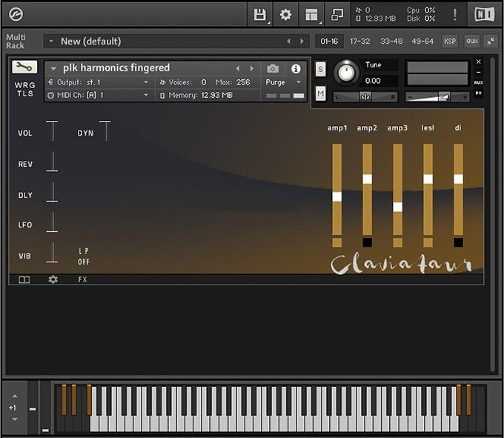Image resolution: width=504 pixels, height=438 pixels.
Task: Adjust LFO slider
Action: click(52, 222)
